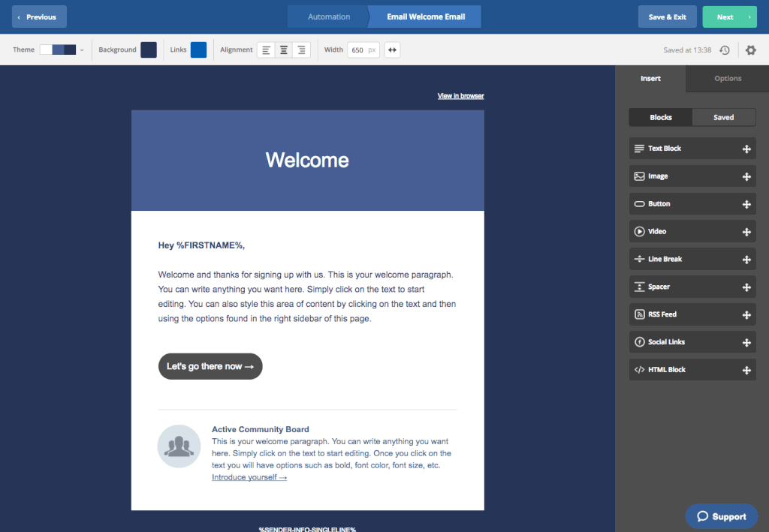
Task: Open the Background color swatch
Action: [149, 50]
